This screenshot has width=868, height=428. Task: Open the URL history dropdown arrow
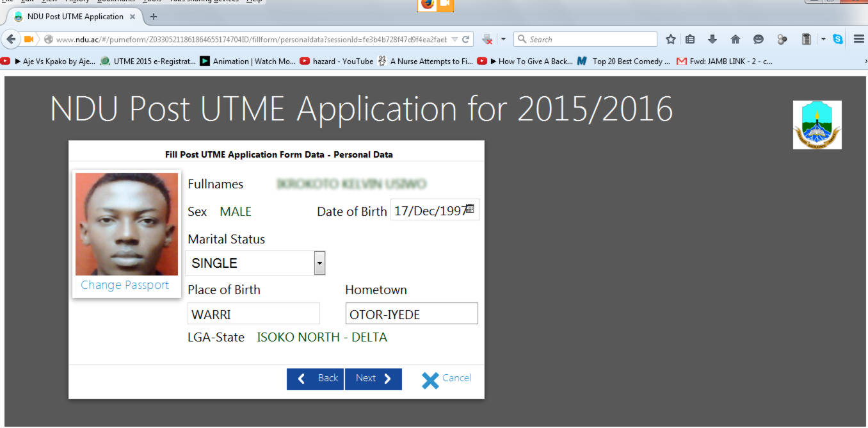454,39
